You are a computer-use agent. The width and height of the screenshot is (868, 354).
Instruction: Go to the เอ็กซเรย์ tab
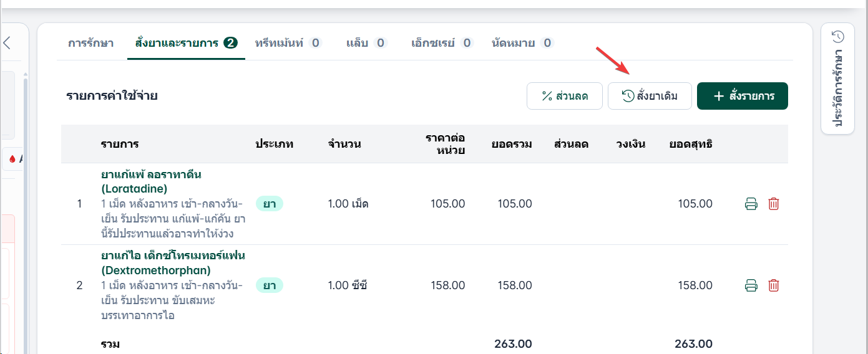point(442,43)
